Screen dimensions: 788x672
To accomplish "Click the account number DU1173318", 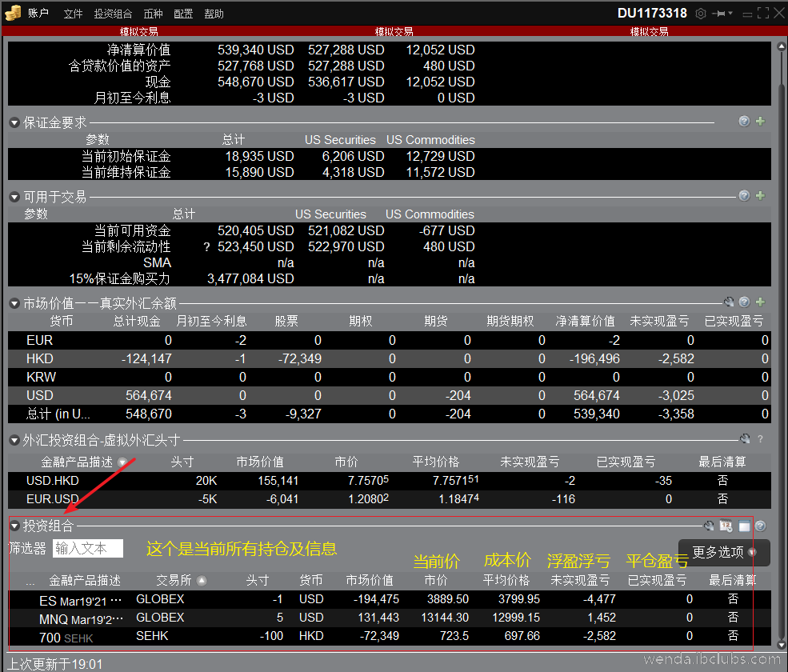I will [652, 13].
